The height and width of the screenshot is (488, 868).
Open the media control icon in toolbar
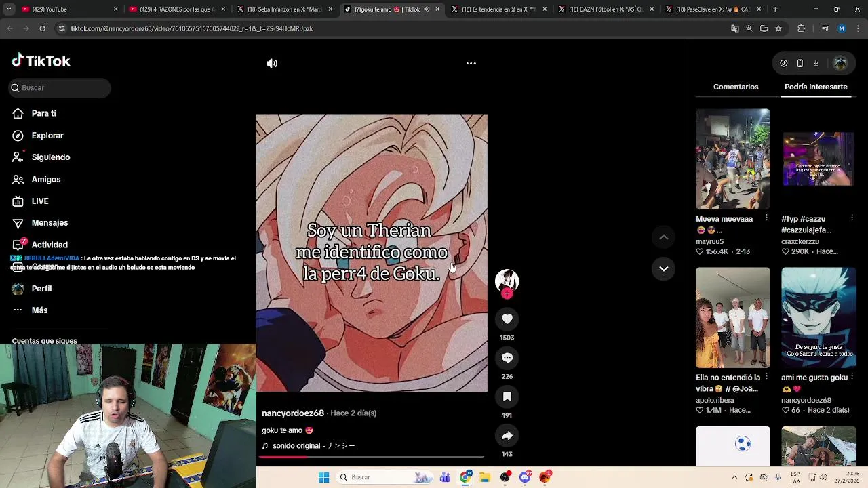(x=825, y=28)
